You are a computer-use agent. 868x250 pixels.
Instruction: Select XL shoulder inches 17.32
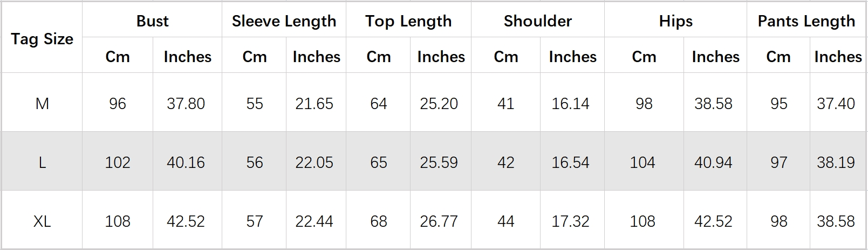pos(570,221)
